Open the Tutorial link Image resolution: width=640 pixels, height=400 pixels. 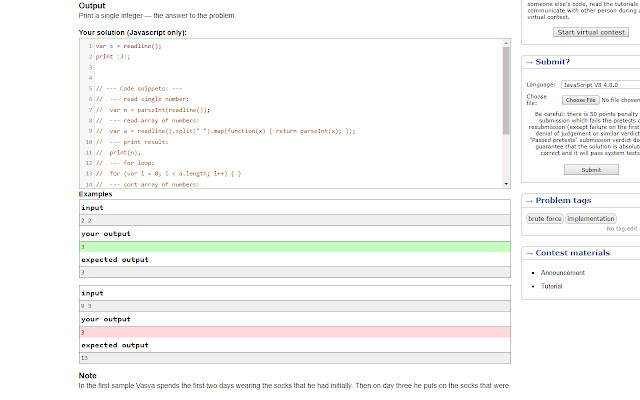pyautogui.click(x=551, y=286)
